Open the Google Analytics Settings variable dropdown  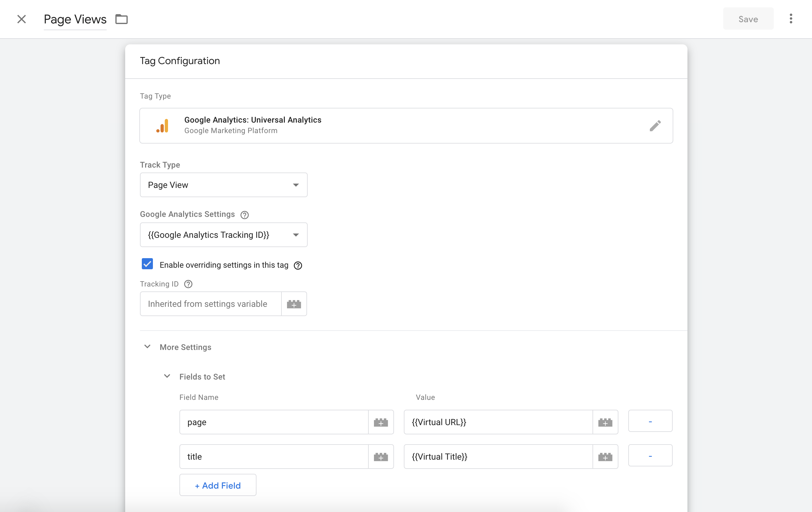click(224, 235)
